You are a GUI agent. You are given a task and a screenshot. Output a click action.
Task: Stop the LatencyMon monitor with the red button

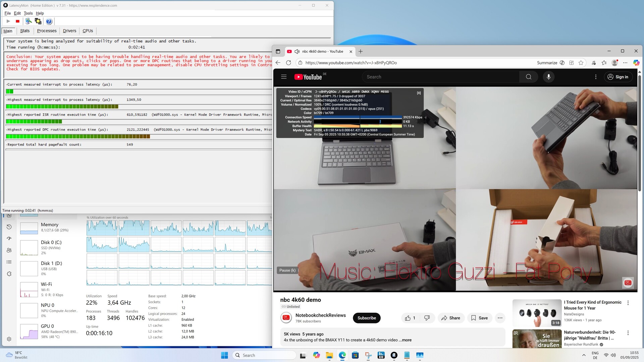pos(18,21)
